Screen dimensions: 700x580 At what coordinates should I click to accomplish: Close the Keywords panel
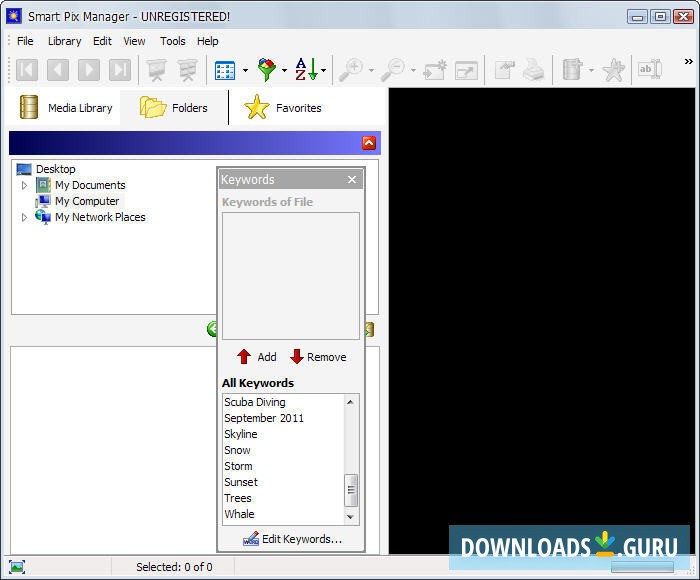[x=352, y=179]
